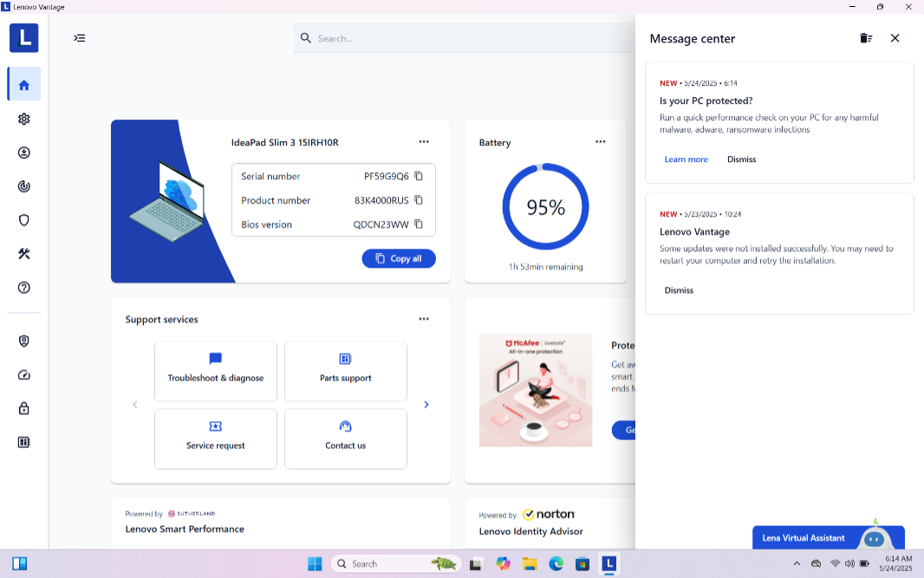This screenshot has height=578, width=924.
Task: Delete all messages in Message center
Action: tap(866, 38)
